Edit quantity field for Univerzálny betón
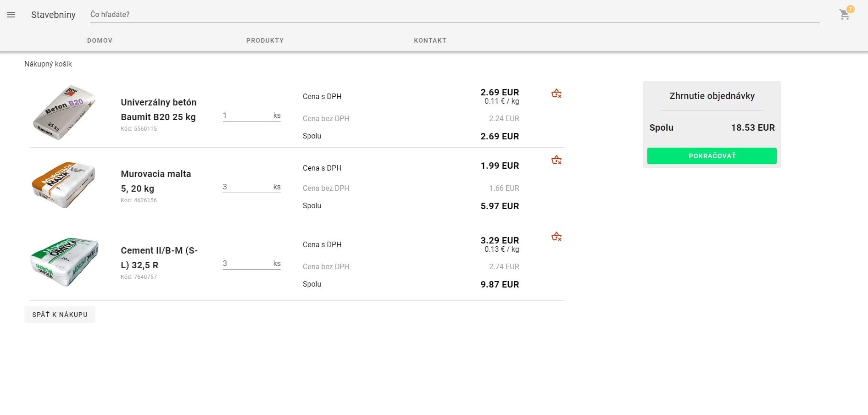868x415 pixels. [x=251, y=116]
